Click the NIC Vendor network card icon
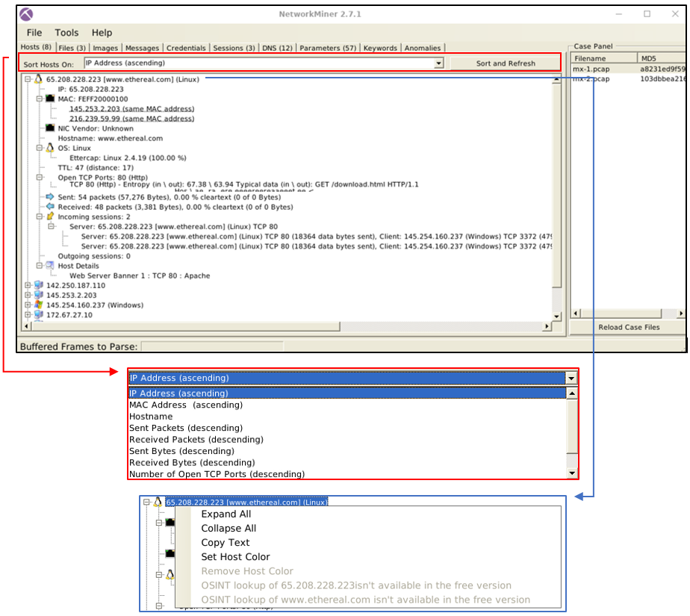 50,128
